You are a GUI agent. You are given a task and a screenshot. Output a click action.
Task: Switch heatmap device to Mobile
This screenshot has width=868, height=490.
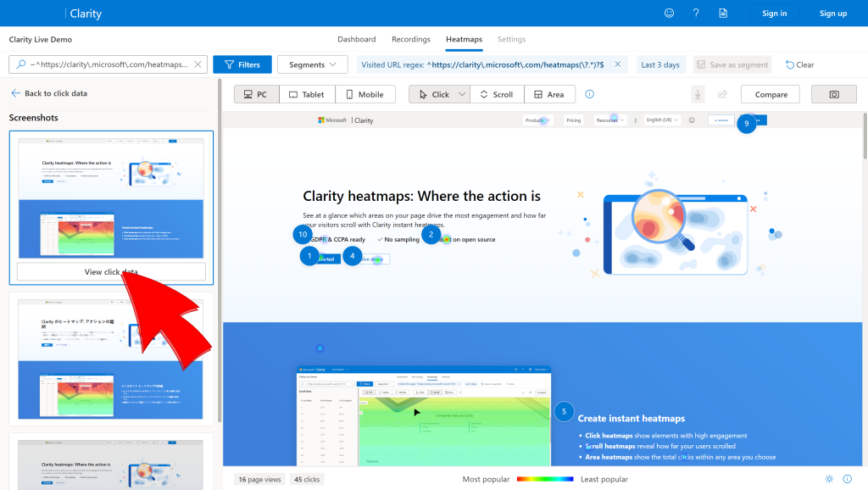(x=364, y=95)
